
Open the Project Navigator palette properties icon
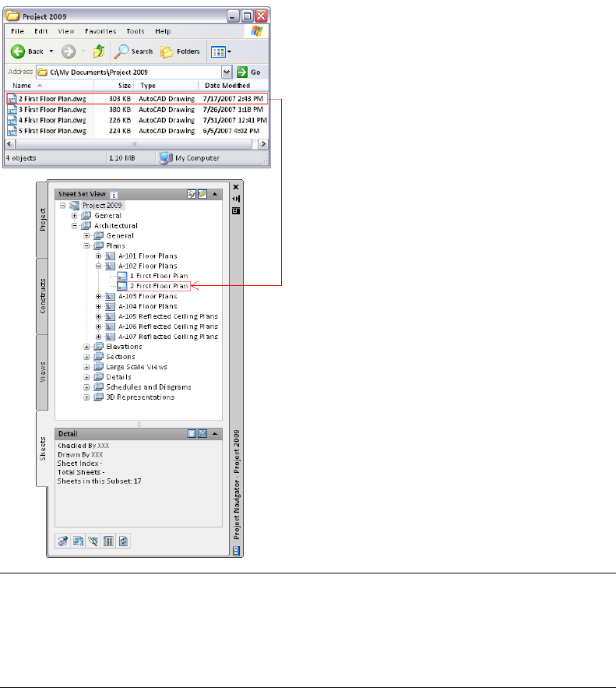(236, 210)
